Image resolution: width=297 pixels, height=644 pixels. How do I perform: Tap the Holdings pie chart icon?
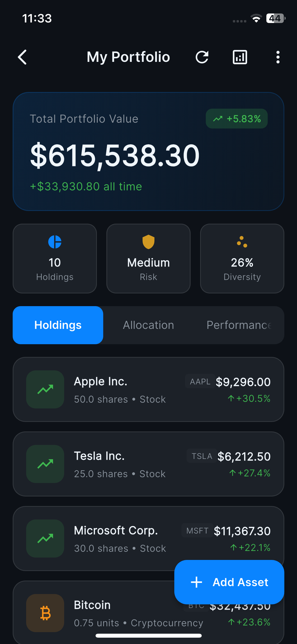coord(55,242)
